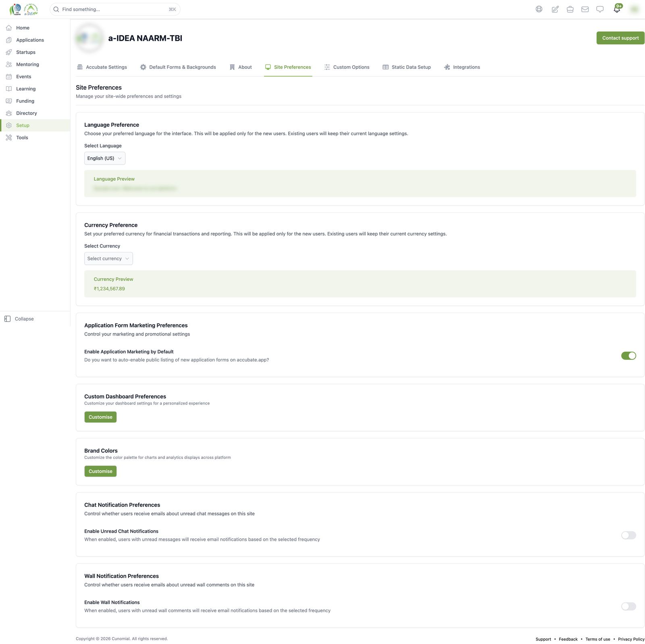Open the Feedback footer link
The image size is (645, 644).
coord(568,639)
